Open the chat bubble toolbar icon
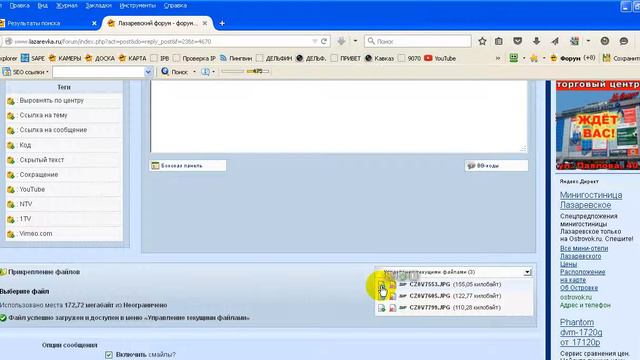Screen dimensions: 640x360 624,41
